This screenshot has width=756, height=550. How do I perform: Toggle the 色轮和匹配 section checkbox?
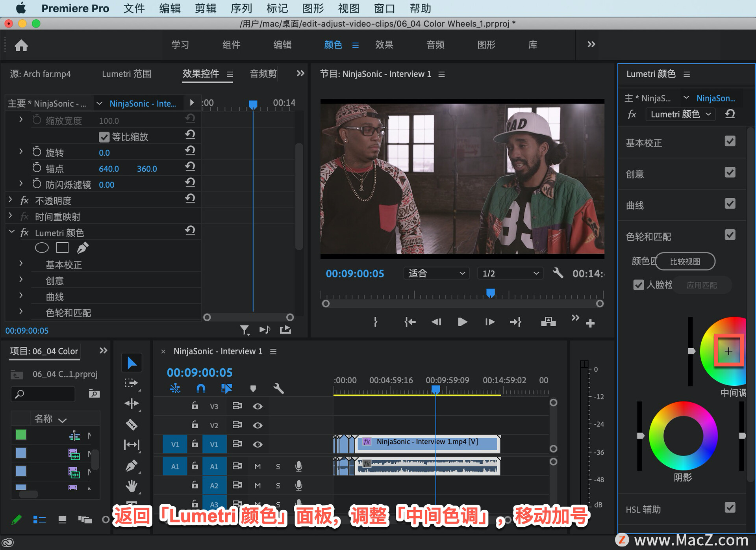[x=730, y=235]
